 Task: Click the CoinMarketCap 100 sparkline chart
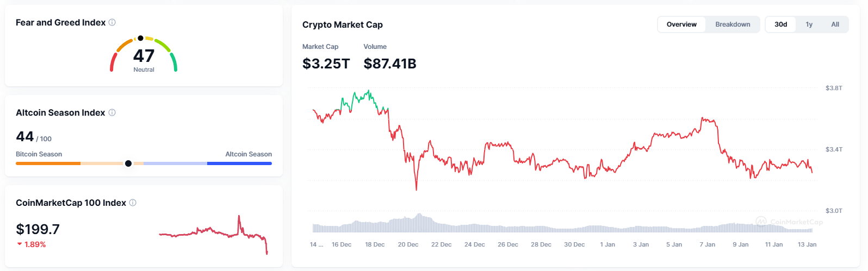point(213,234)
